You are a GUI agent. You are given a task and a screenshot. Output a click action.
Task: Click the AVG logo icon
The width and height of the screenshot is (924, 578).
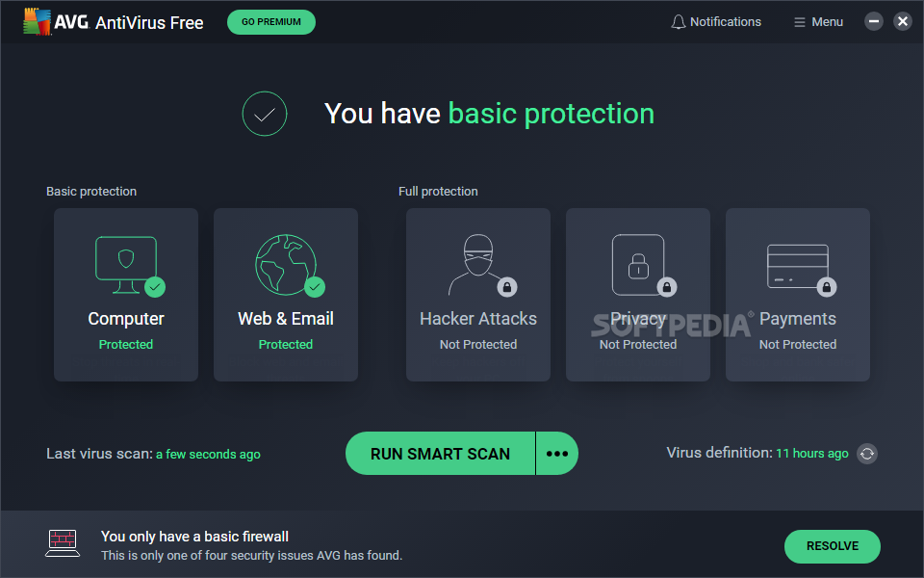38,22
